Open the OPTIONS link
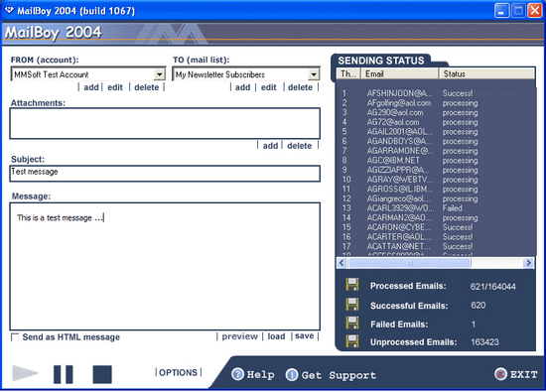This screenshot has width=546, height=392. (x=179, y=372)
